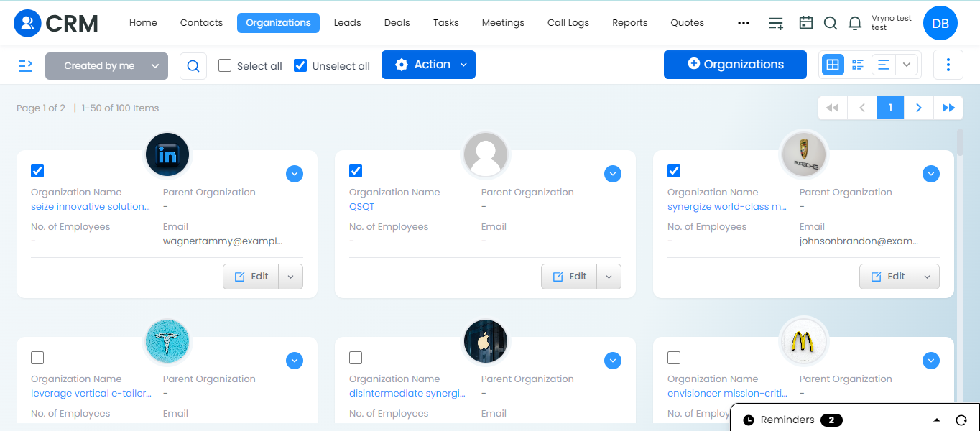Viewport: 980px width, 431px height.
Task: Open the Home tab
Action: coord(143,23)
